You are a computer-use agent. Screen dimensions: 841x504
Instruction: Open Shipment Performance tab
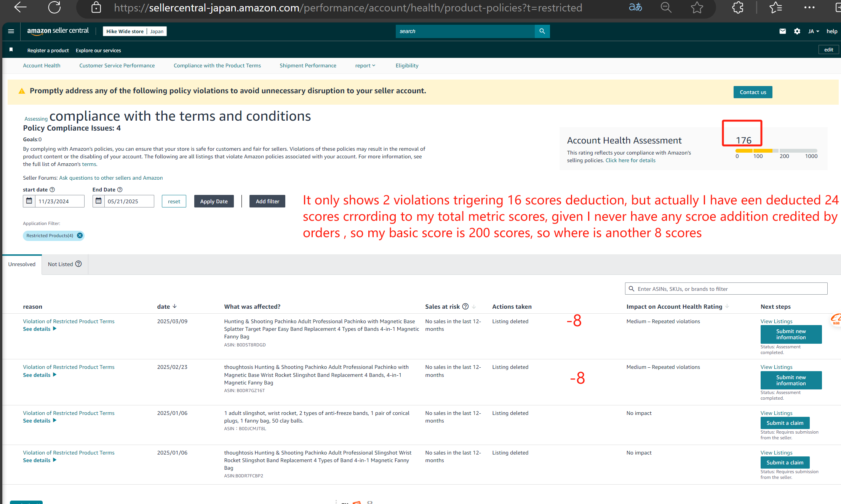point(308,65)
